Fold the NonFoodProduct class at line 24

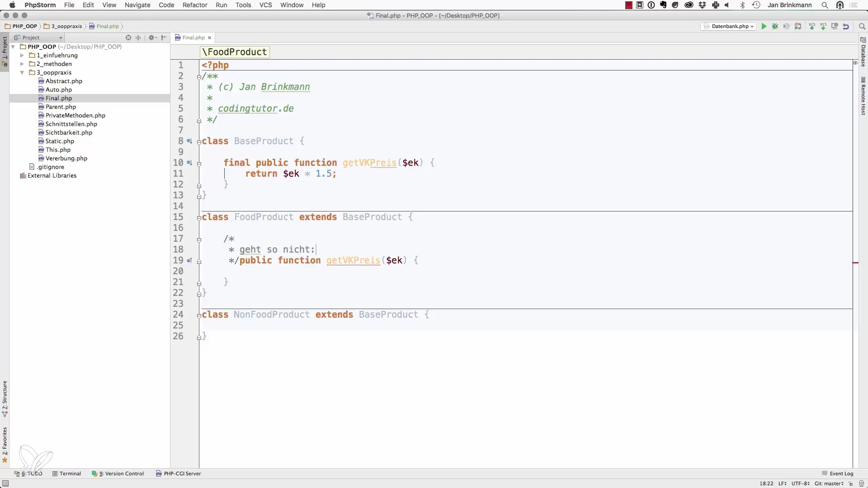coord(199,315)
